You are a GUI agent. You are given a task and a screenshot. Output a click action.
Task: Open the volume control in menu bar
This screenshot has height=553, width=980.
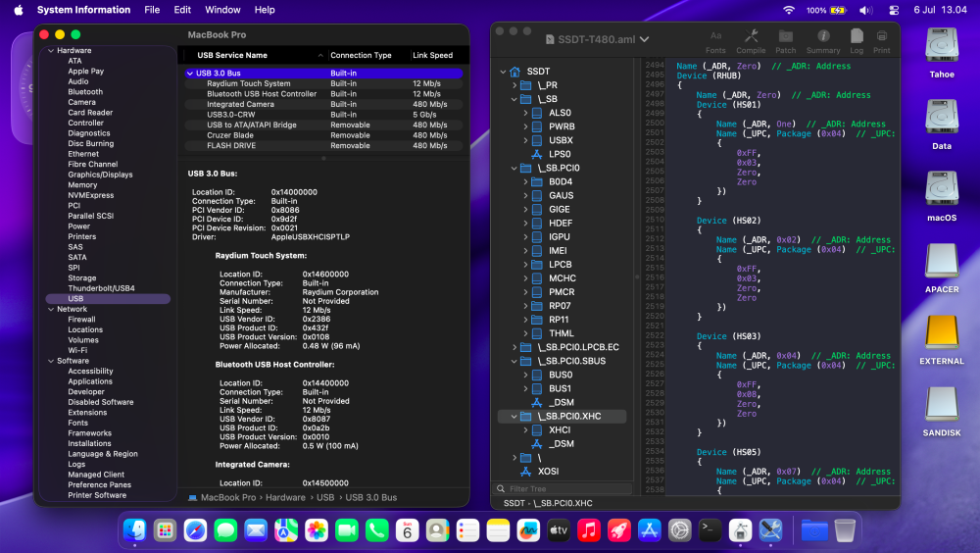[865, 10]
